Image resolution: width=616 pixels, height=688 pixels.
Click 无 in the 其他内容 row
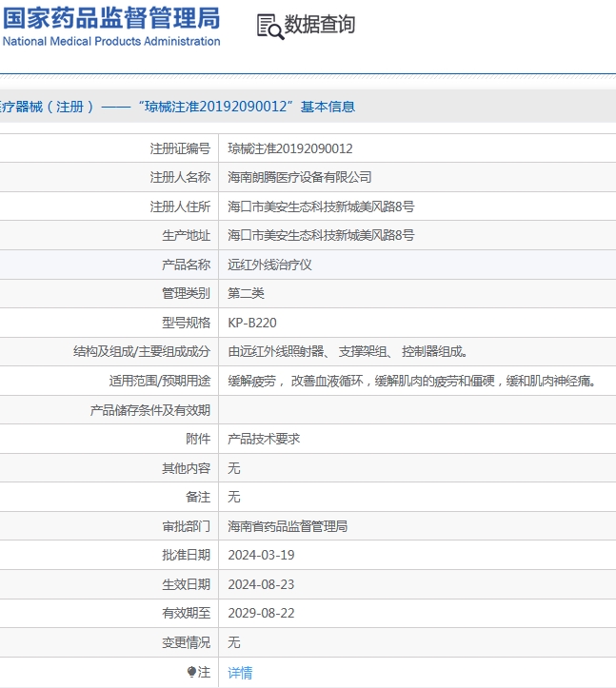(234, 468)
